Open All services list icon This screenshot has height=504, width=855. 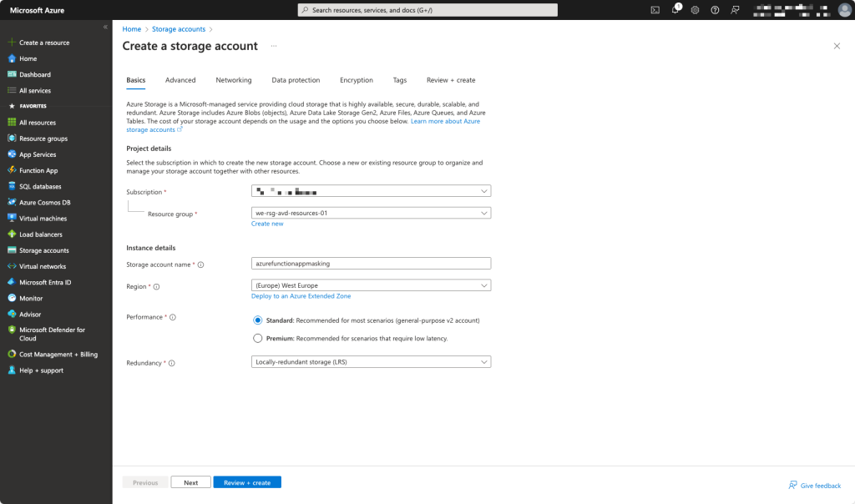pyautogui.click(x=12, y=90)
